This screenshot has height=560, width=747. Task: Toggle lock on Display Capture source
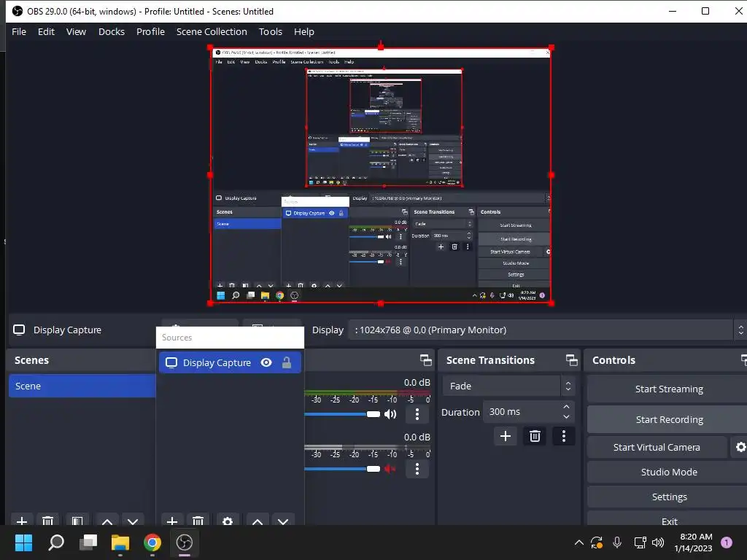coord(286,363)
